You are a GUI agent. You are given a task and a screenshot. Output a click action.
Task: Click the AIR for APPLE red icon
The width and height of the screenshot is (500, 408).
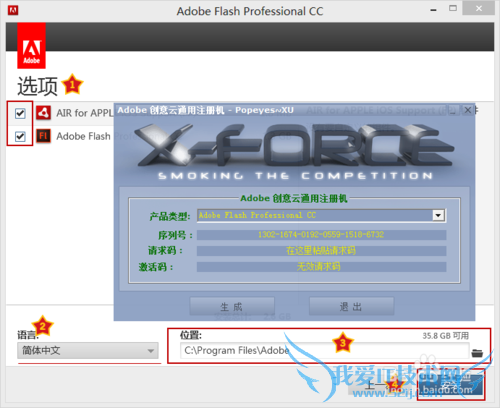(43, 113)
